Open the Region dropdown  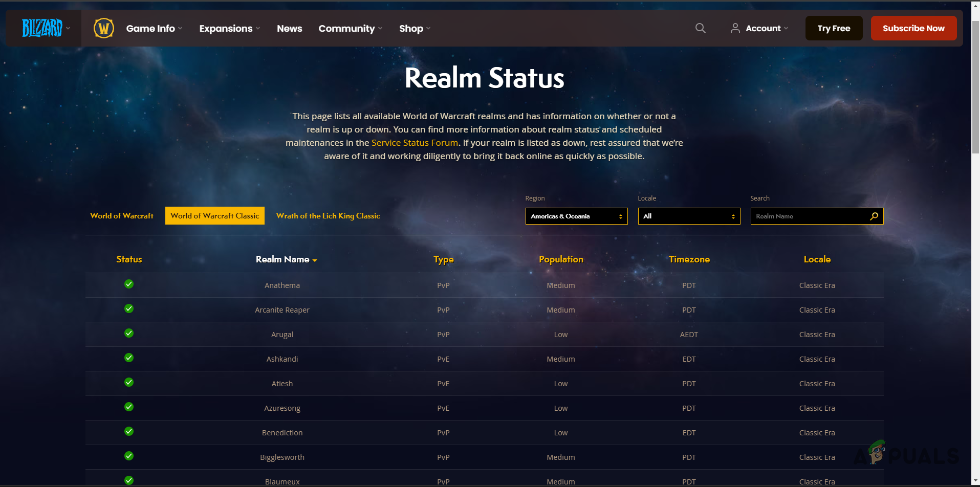[x=576, y=216]
